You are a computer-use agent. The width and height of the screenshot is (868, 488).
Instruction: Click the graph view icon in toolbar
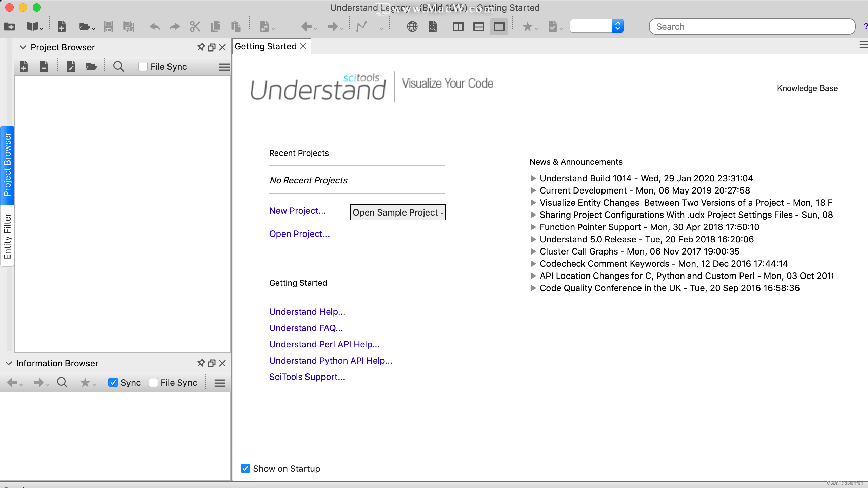pos(361,26)
